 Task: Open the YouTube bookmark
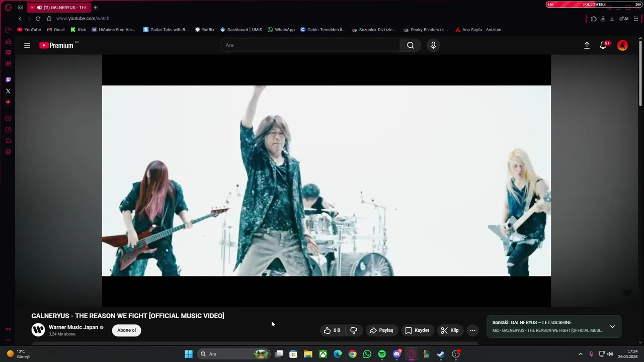pyautogui.click(x=29, y=30)
